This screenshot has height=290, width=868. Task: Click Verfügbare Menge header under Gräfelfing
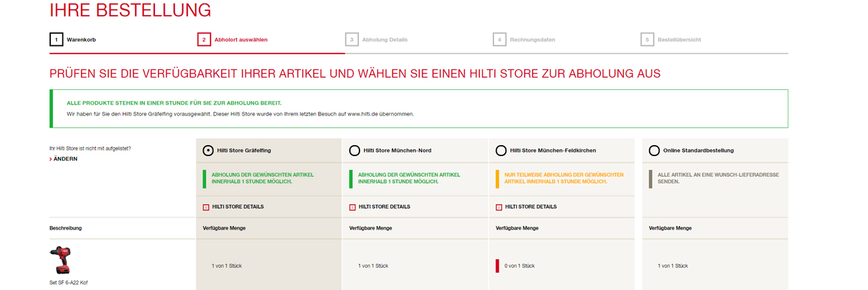224,228
